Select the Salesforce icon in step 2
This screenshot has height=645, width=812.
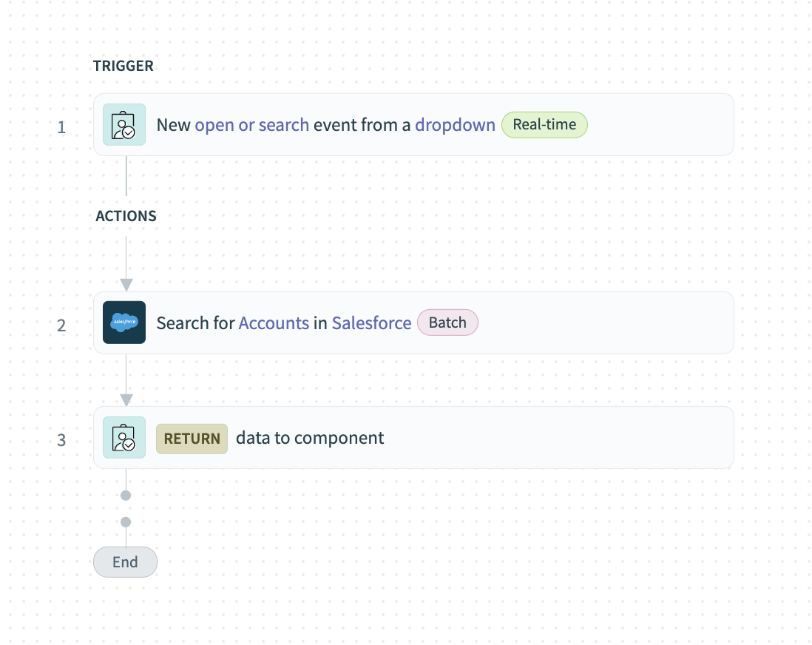(124, 322)
